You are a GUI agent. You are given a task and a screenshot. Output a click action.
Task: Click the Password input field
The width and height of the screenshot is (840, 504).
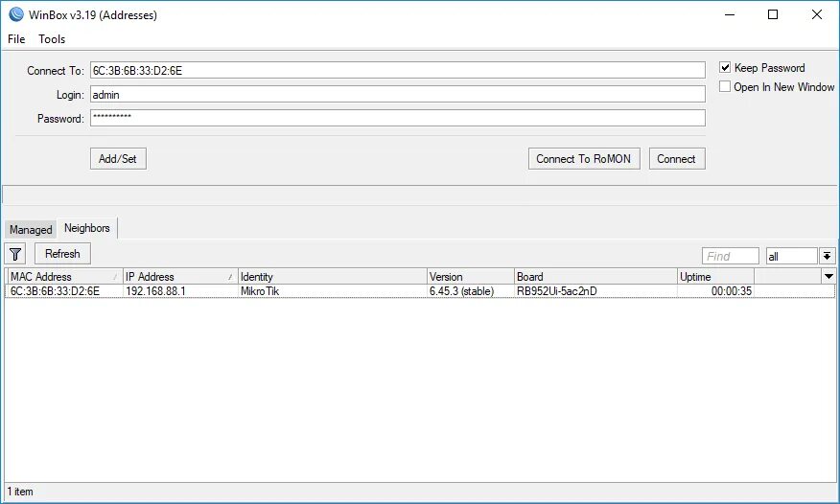click(x=398, y=118)
